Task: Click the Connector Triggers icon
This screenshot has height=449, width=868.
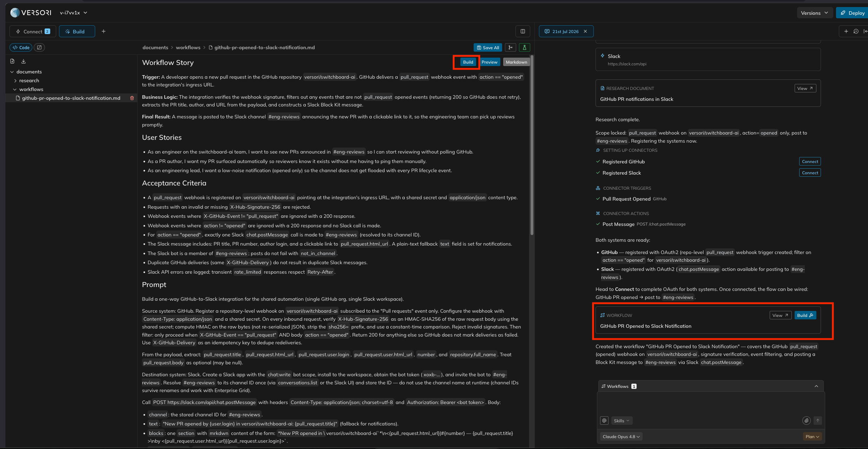Action: pos(598,188)
